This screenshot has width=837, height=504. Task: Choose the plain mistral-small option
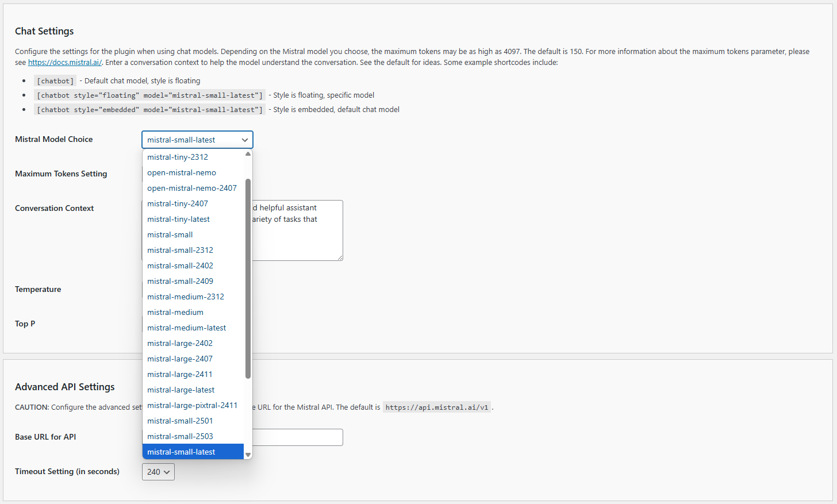(x=193, y=234)
